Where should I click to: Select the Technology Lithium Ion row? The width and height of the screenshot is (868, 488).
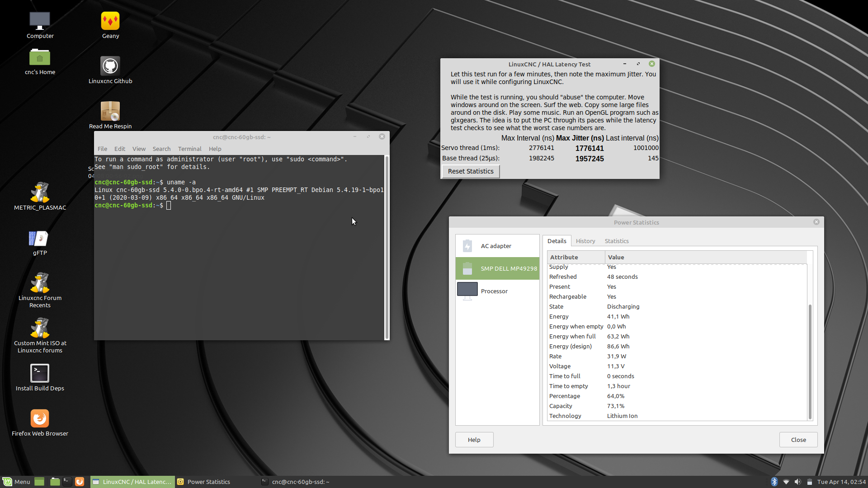coord(677,416)
